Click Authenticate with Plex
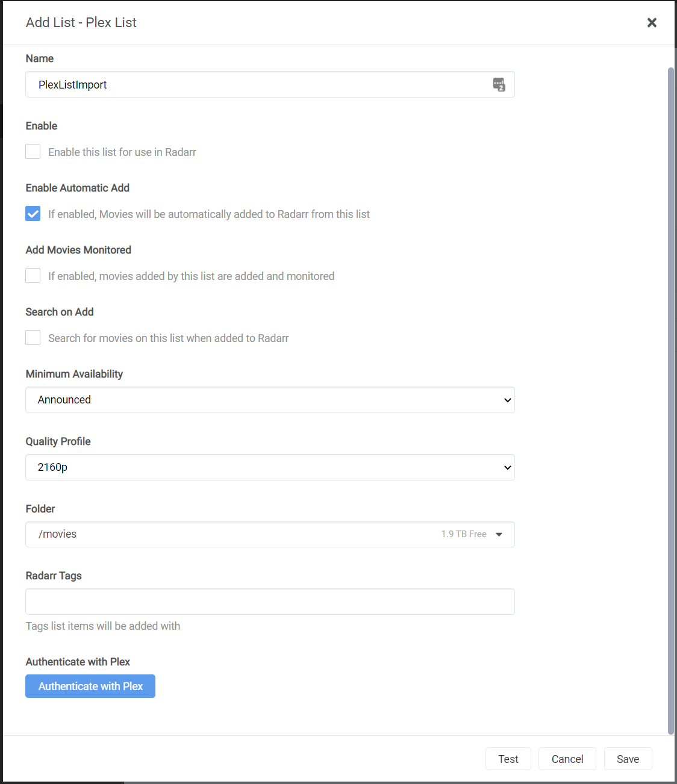The image size is (677, 784). pyautogui.click(x=90, y=686)
